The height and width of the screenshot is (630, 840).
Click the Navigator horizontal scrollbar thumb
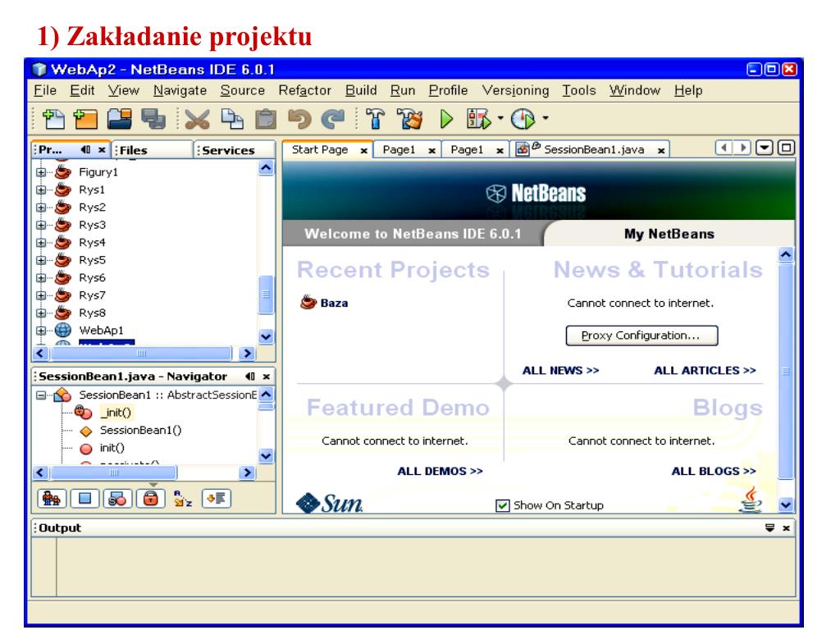(113, 472)
